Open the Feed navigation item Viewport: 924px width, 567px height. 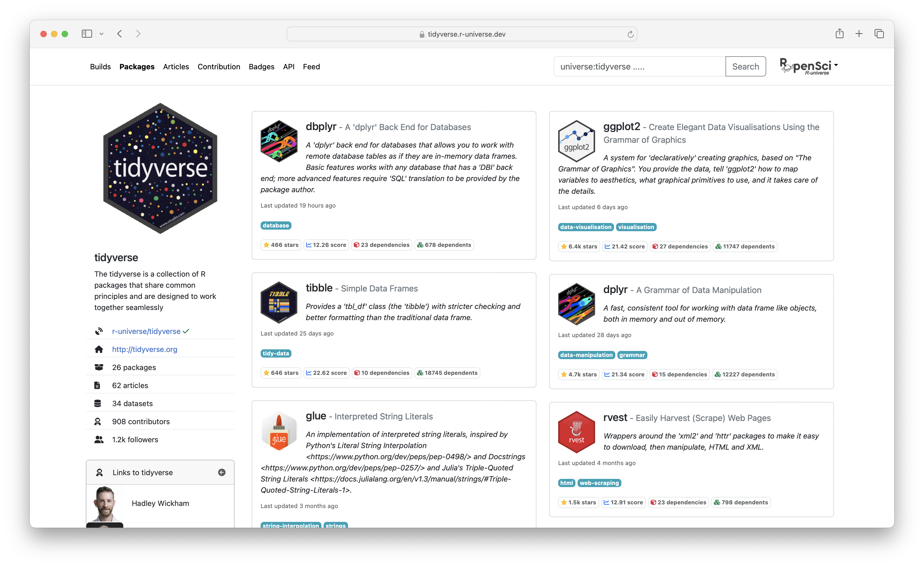click(312, 66)
